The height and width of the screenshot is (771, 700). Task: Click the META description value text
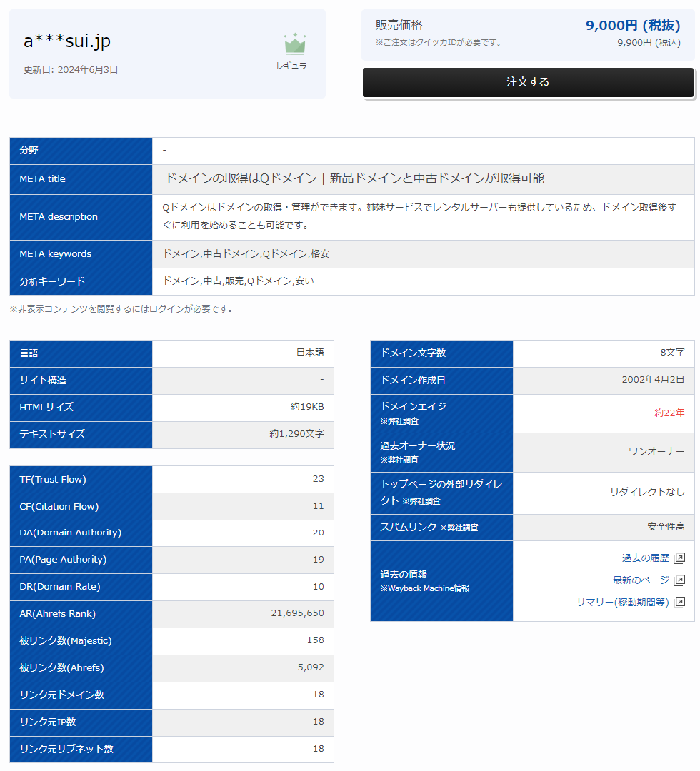419,216
